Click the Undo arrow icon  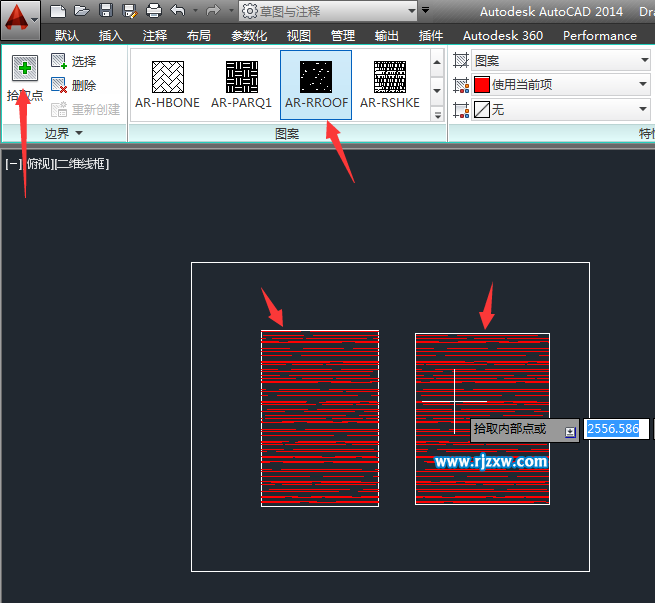(x=178, y=10)
